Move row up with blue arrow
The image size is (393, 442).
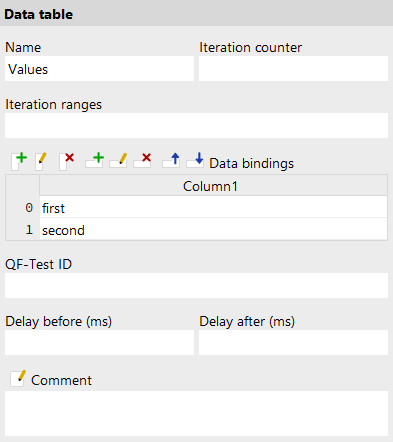click(x=171, y=160)
